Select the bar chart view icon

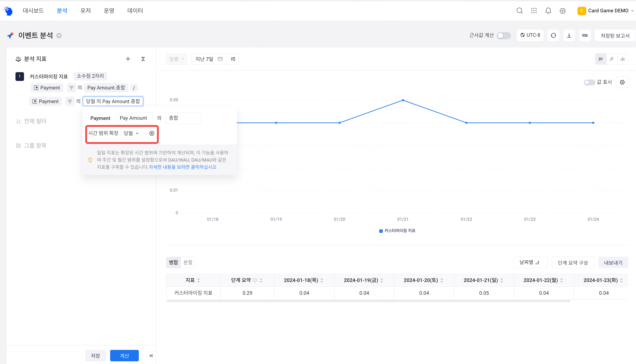click(623, 59)
